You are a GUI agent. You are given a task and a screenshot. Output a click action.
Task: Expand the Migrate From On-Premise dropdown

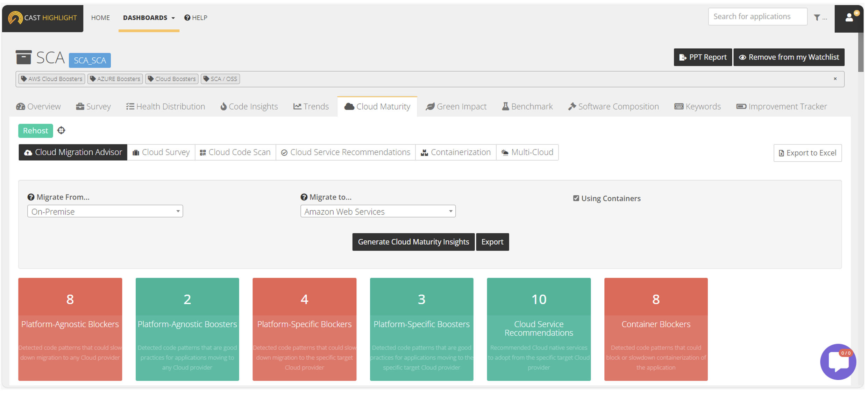[105, 211]
